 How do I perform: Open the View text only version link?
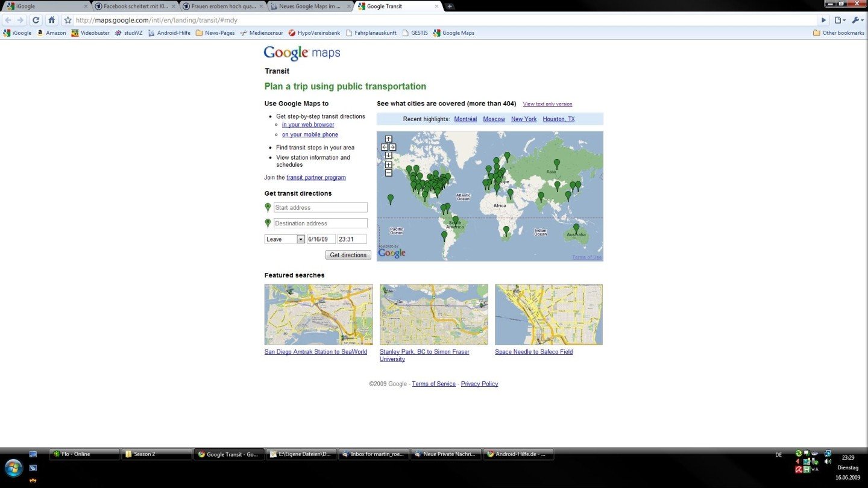pyautogui.click(x=547, y=104)
